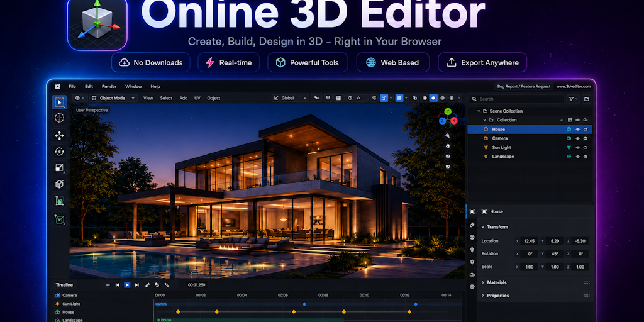Viewport: 644px width, 322px height.
Task: Select the Move tool with four arrows
Action: click(x=60, y=135)
